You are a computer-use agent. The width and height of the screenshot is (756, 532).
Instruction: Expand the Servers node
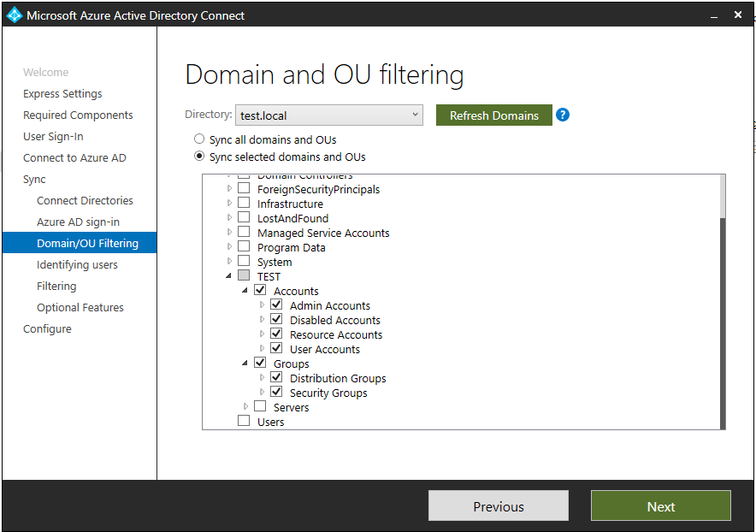[x=246, y=406]
